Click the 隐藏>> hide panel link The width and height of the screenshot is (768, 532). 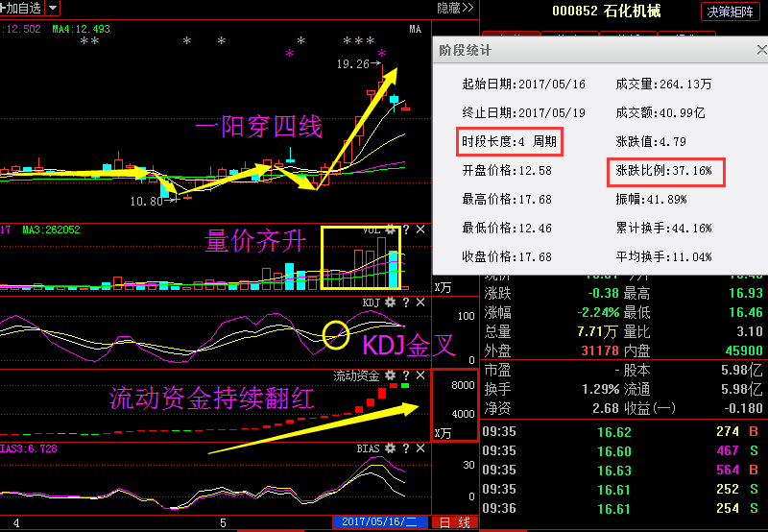[455, 8]
